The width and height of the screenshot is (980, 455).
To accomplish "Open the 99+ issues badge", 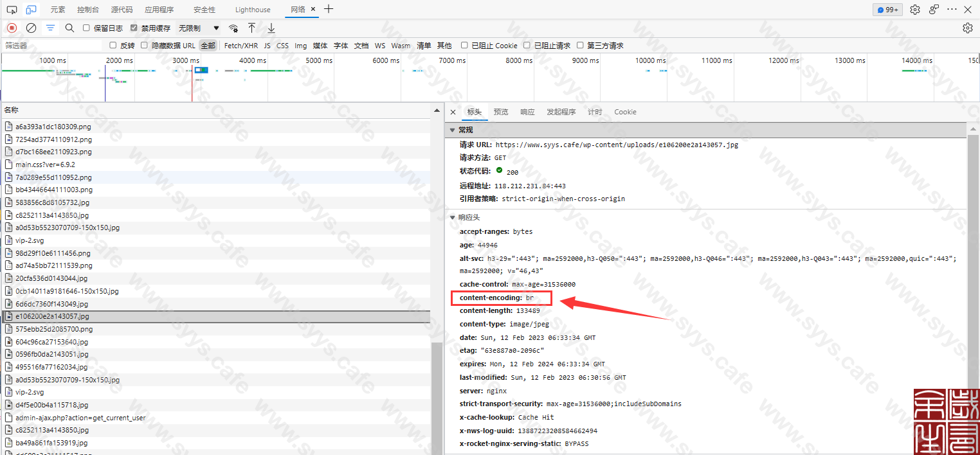I will click(x=887, y=10).
